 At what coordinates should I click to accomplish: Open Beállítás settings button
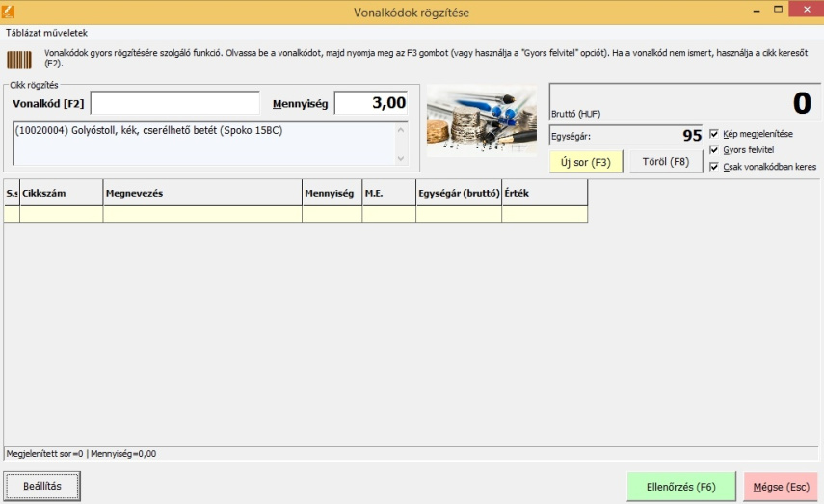pyautogui.click(x=42, y=487)
